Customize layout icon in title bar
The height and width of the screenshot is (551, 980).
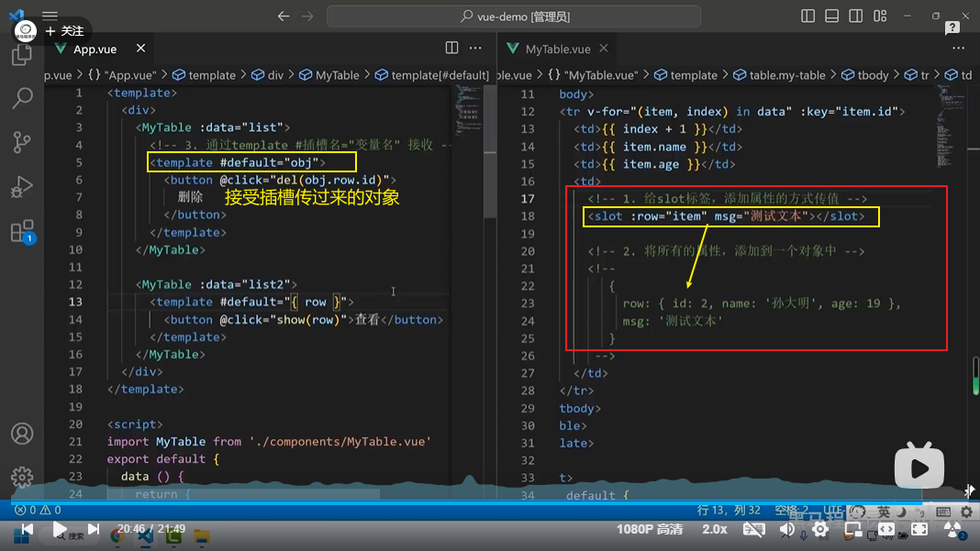(x=880, y=16)
